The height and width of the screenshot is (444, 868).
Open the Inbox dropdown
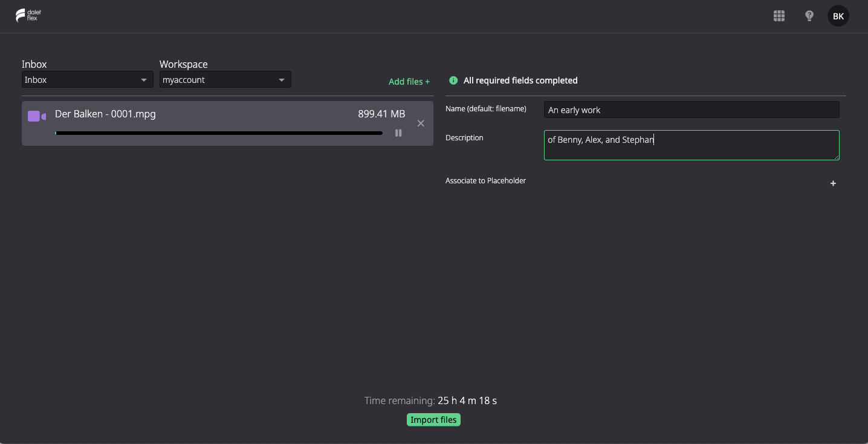point(87,79)
